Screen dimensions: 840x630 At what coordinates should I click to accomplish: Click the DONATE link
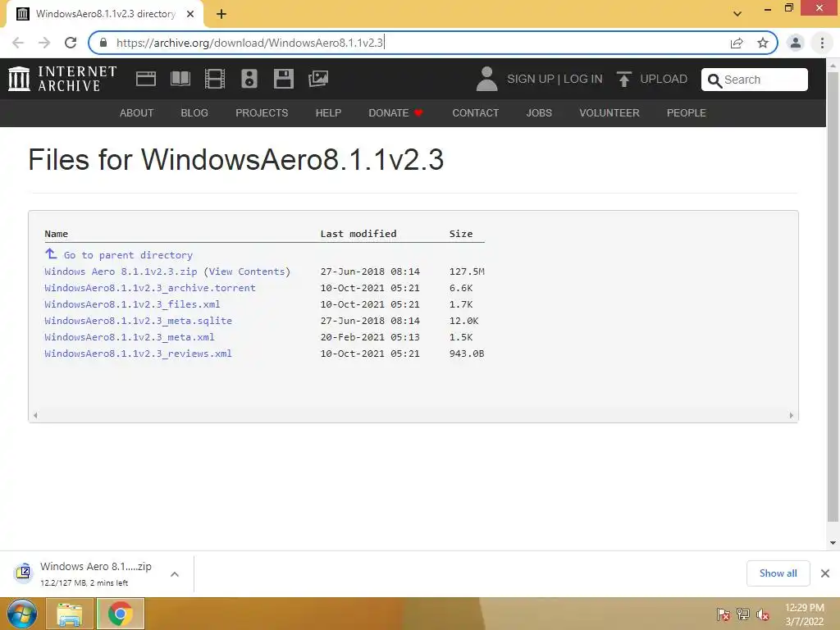[388, 113]
